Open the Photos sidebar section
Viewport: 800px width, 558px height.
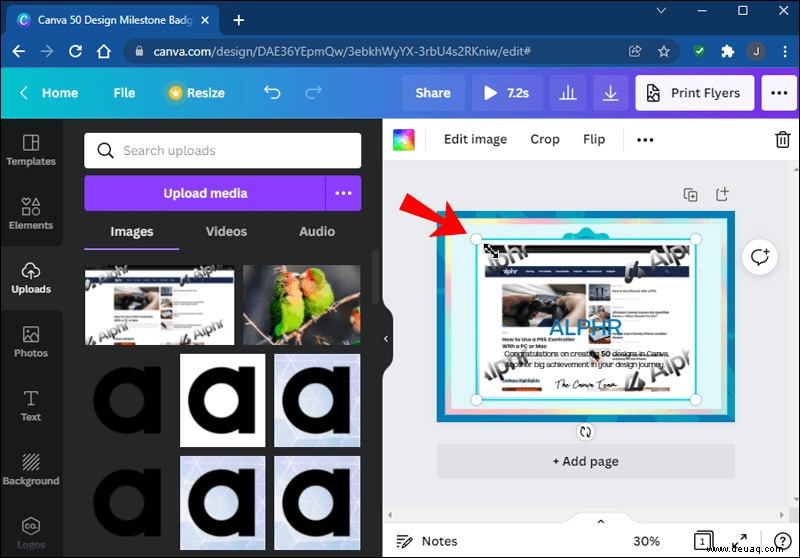tap(31, 342)
